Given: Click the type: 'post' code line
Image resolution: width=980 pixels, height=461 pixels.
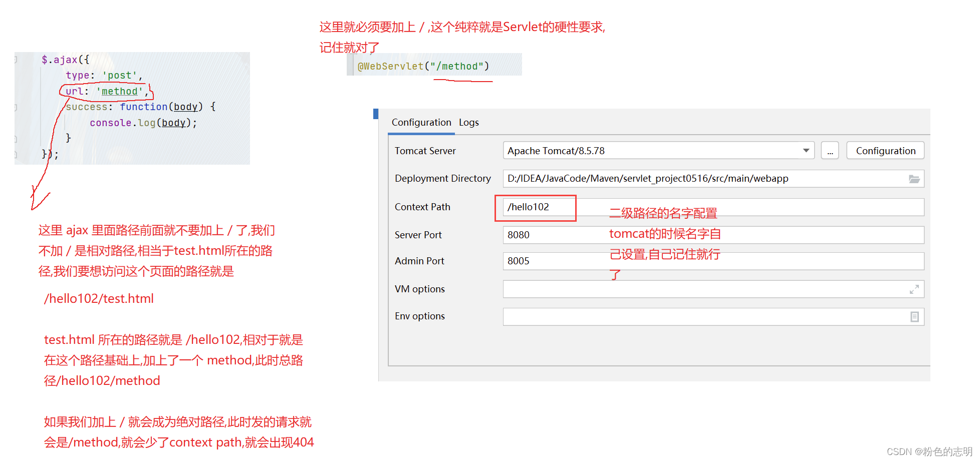Looking at the screenshot, I should click(104, 76).
